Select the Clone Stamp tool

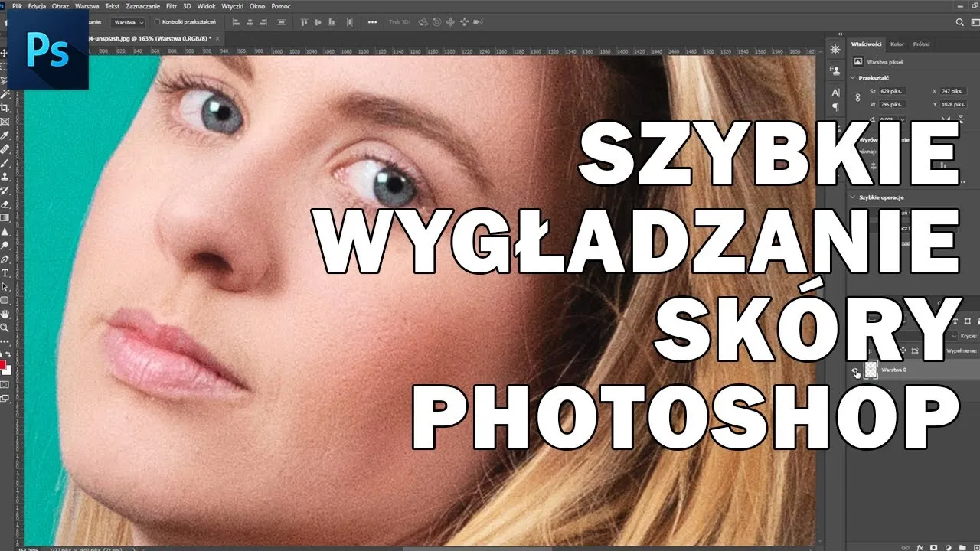tap(5, 177)
